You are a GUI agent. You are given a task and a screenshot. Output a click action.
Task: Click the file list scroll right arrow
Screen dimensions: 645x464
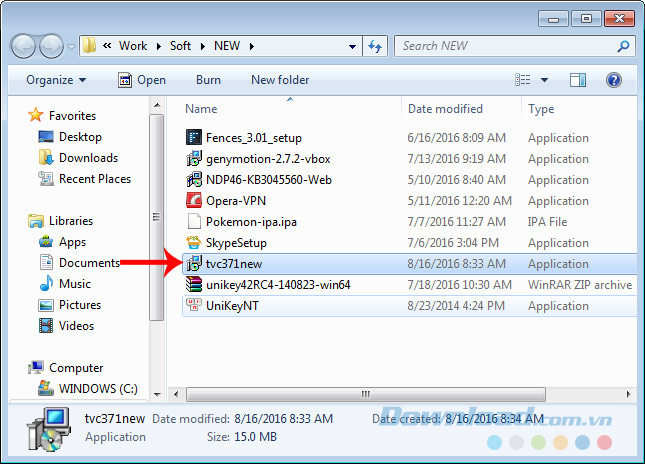pos(628,394)
